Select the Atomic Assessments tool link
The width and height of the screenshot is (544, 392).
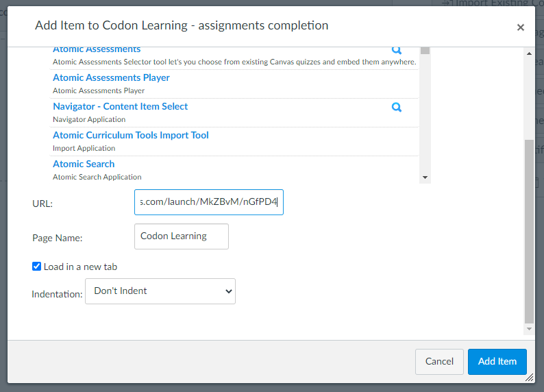click(97, 49)
